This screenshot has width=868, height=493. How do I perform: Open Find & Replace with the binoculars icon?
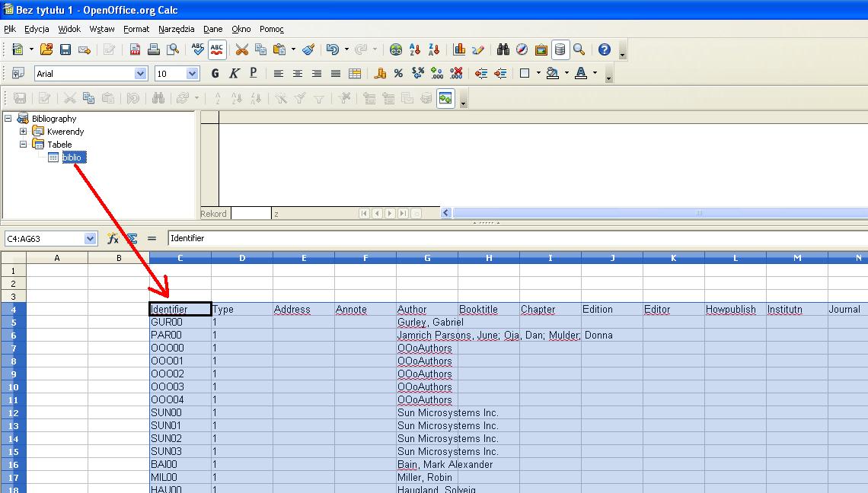503,49
